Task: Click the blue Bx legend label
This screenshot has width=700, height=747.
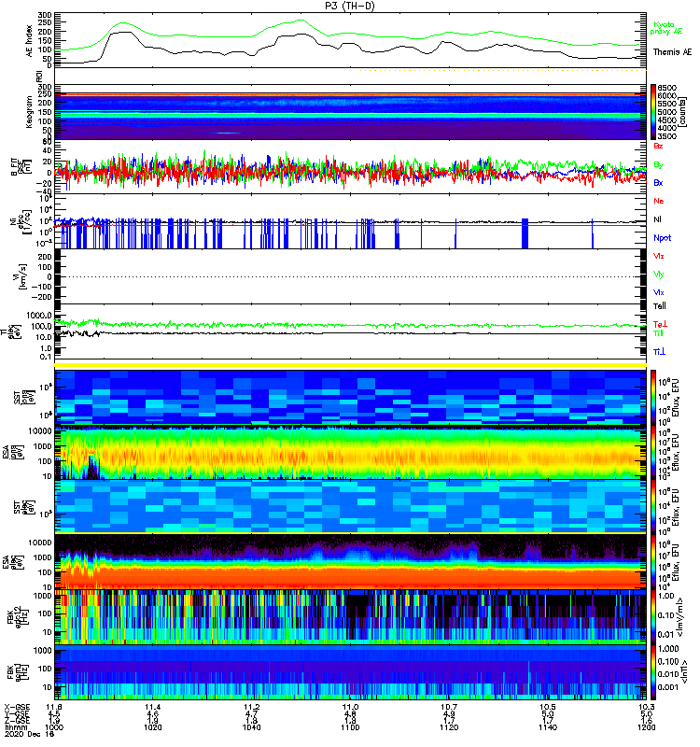Action: point(659,182)
